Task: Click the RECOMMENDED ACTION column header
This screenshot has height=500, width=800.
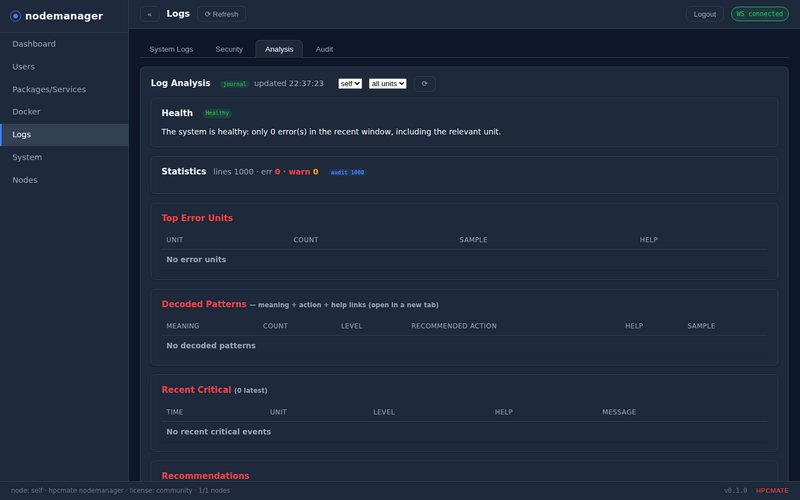Action: [x=454, y=326]
